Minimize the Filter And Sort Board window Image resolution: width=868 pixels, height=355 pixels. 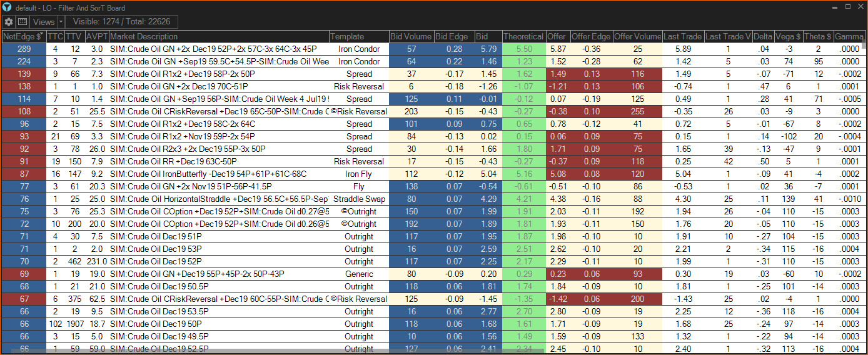835,7
